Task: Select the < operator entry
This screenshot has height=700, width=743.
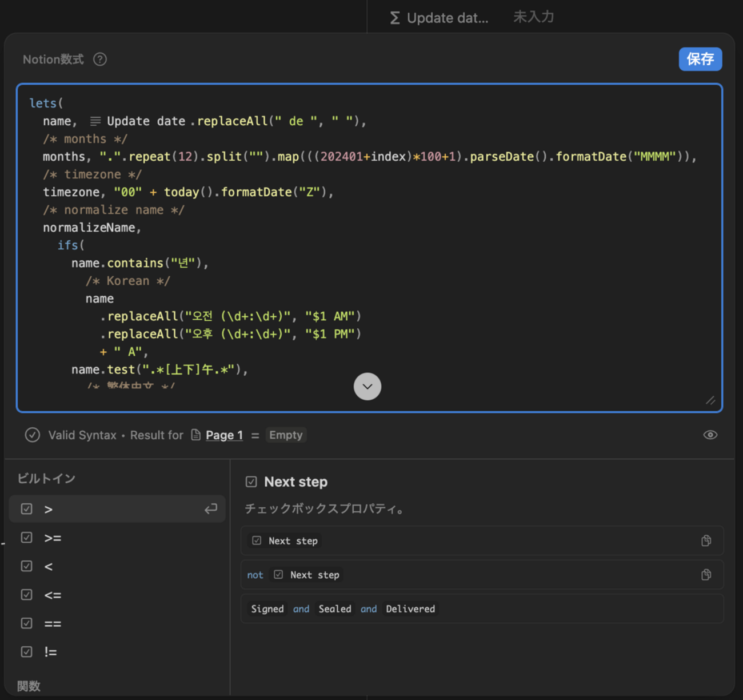Action: [117, 566]
